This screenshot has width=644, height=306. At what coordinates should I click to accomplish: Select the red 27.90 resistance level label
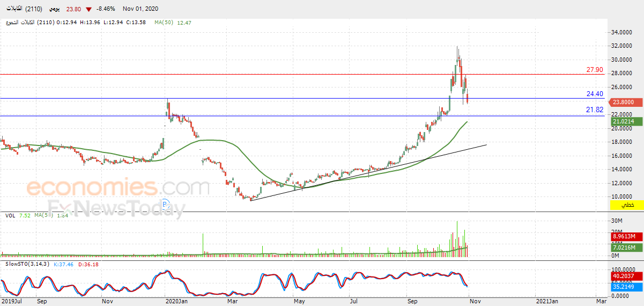click(595, 70)
